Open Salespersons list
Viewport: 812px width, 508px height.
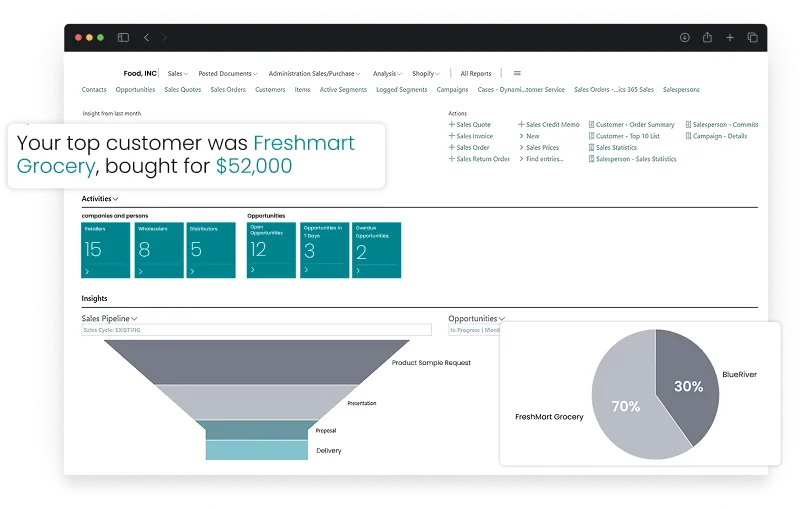tap(681, 90)
